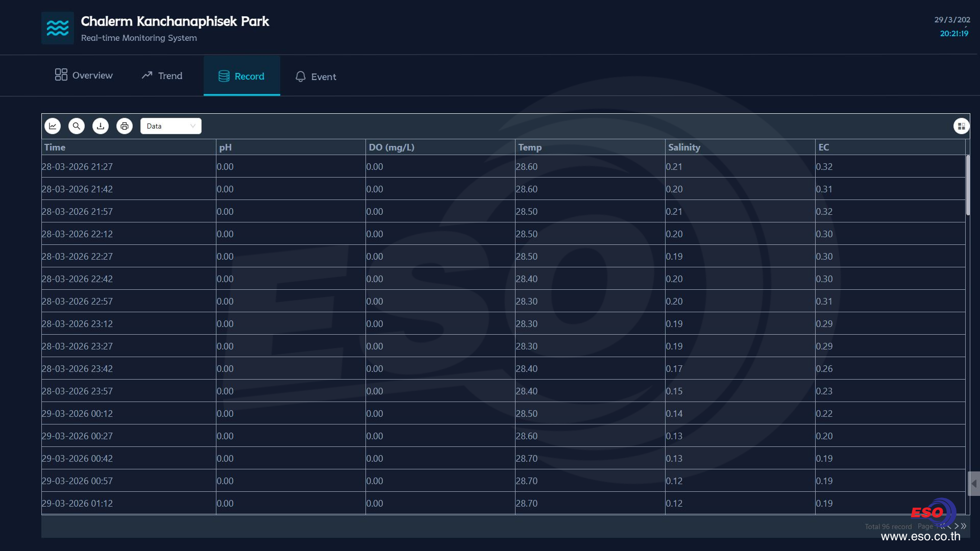Image resolution: width=980 pixels, height=551 pixels.
Task: Go to next page arrow
Action: pos(957,526)
